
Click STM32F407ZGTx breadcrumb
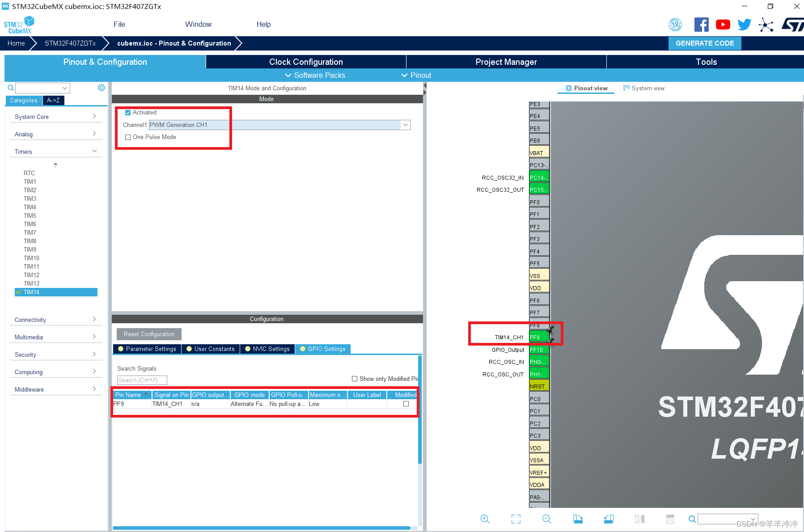point(70,43)
